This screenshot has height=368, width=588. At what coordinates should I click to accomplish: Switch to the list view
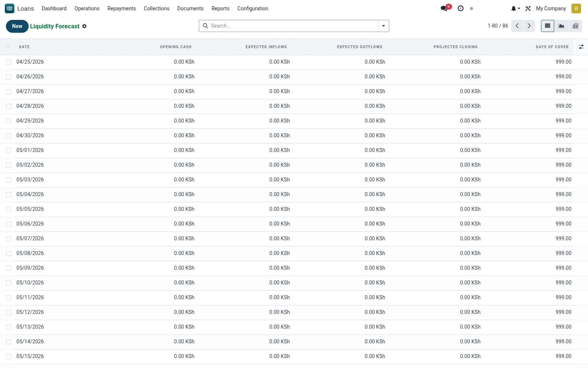coord(548,26)
